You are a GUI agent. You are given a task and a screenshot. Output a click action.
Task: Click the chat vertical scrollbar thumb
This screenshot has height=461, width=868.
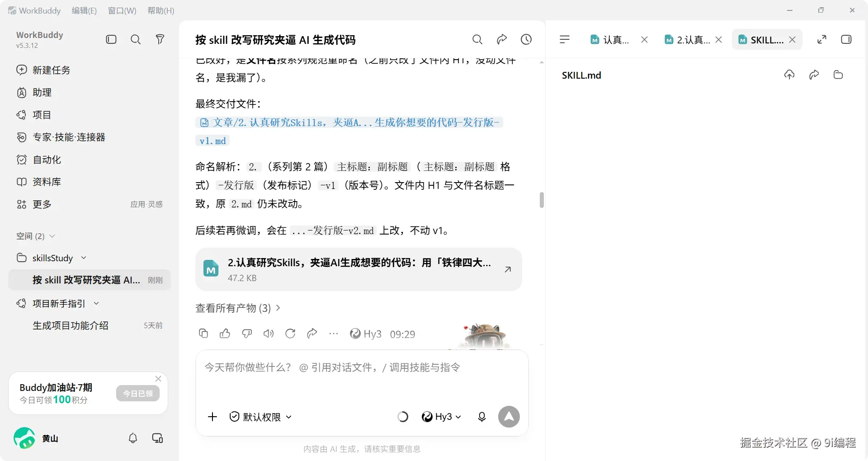click(x=542, y=200)
